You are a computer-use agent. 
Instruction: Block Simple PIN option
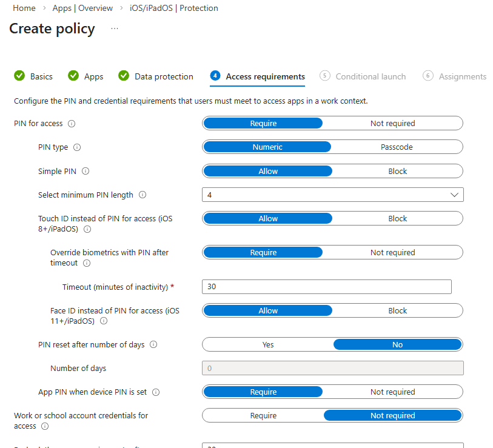397,172
